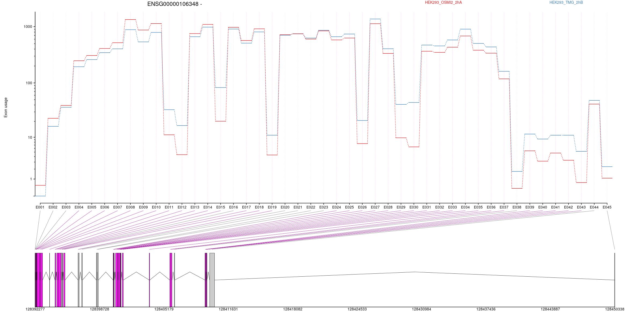Click the E034 exon label
The width and height of the screenshot is (644, 322).
[465, 207]
